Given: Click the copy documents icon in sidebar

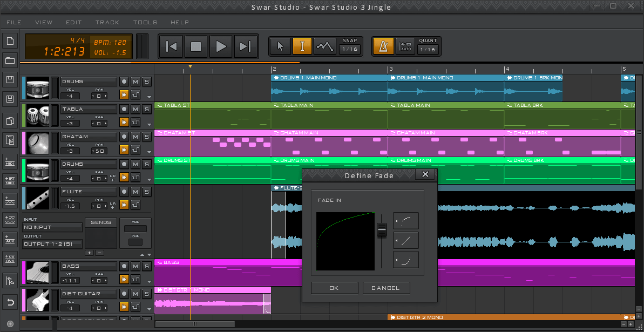Looking at the screenshot, I should [x=10, y=121].
